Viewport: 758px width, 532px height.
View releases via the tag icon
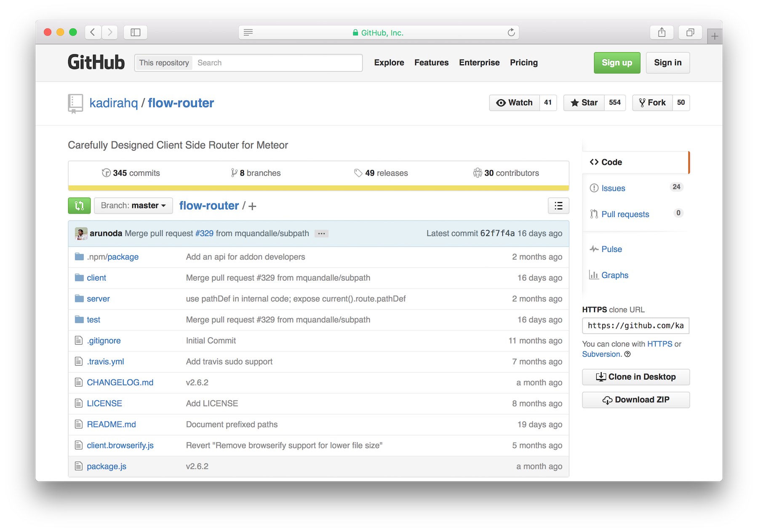[x=358, y=173]
